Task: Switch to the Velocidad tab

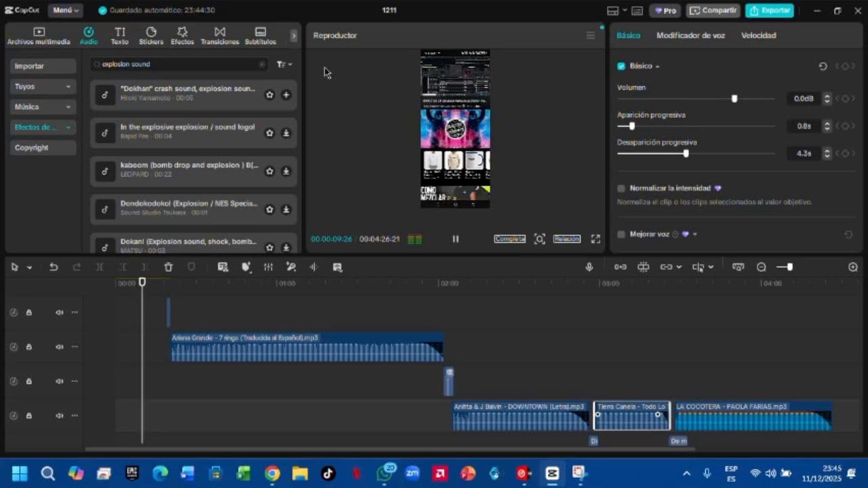Action: point(758,35)
